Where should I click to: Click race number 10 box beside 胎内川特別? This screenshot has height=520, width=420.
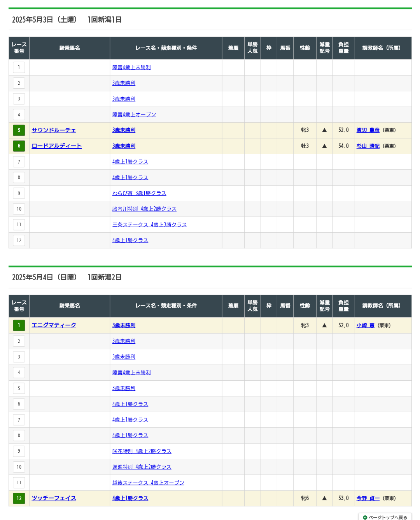(x=19, y=209)
